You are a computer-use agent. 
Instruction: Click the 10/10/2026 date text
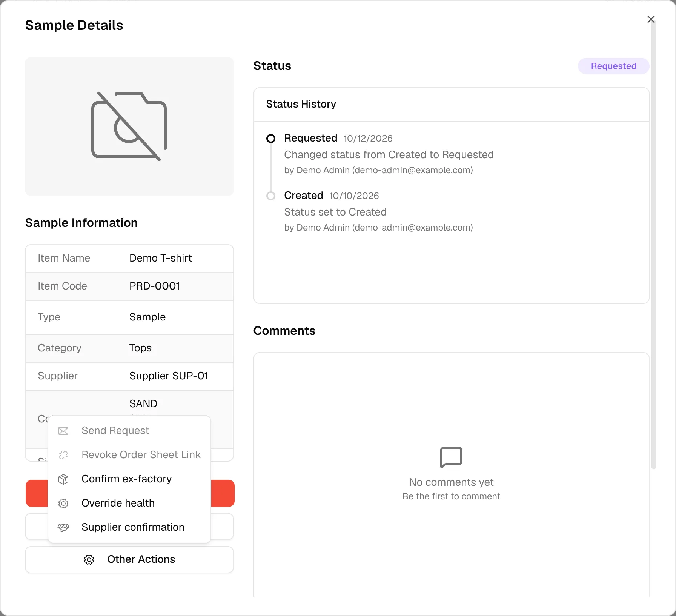(x=354, y=196)
